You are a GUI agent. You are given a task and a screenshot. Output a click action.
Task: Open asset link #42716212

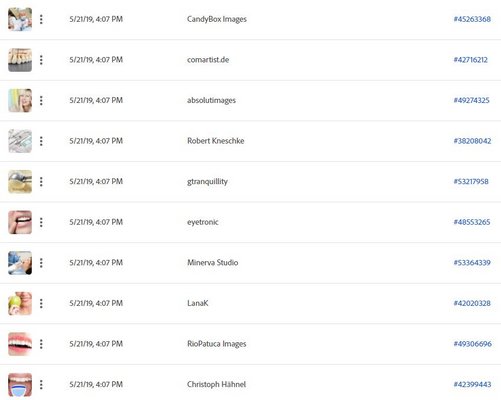click(470, 60)
